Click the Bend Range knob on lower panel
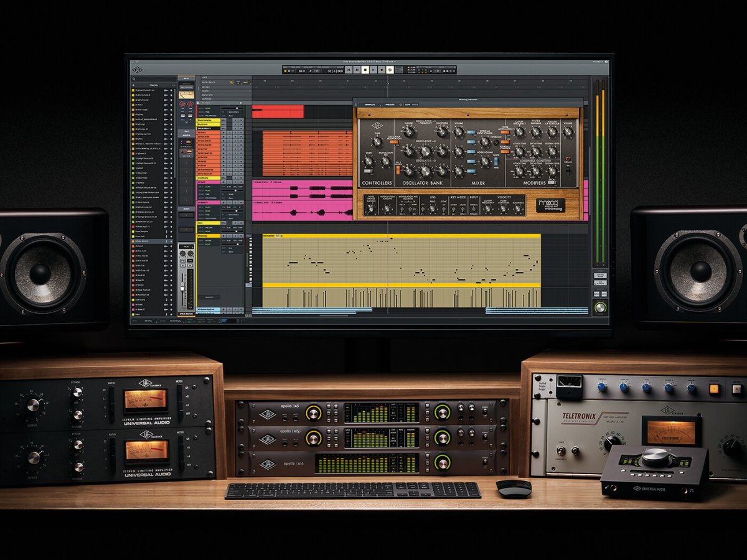Screen dimensions: 747x560 click(370, 209)
